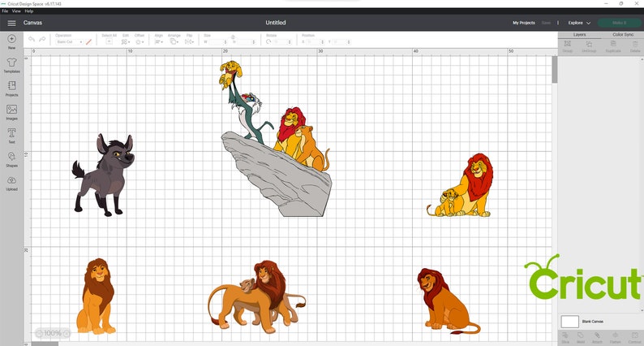Open the hamburger main menu
This screenshot has width=644, height=346.
[11, 23]
